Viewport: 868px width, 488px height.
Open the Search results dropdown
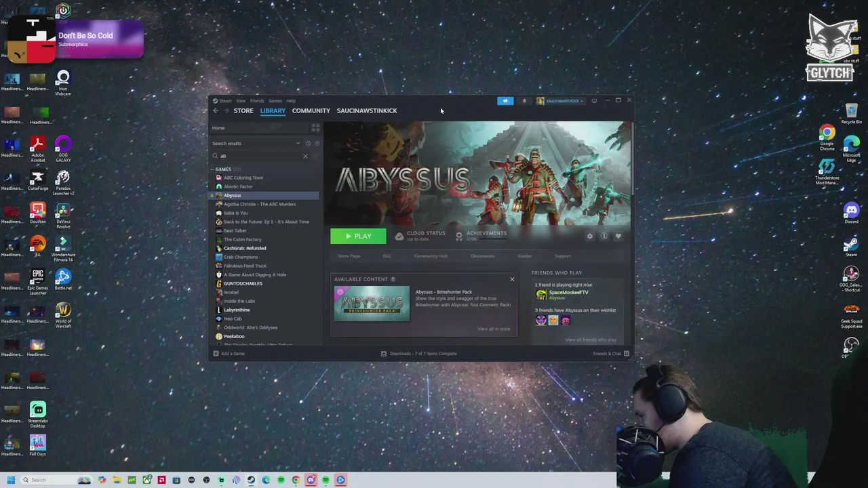coord(256,143)
